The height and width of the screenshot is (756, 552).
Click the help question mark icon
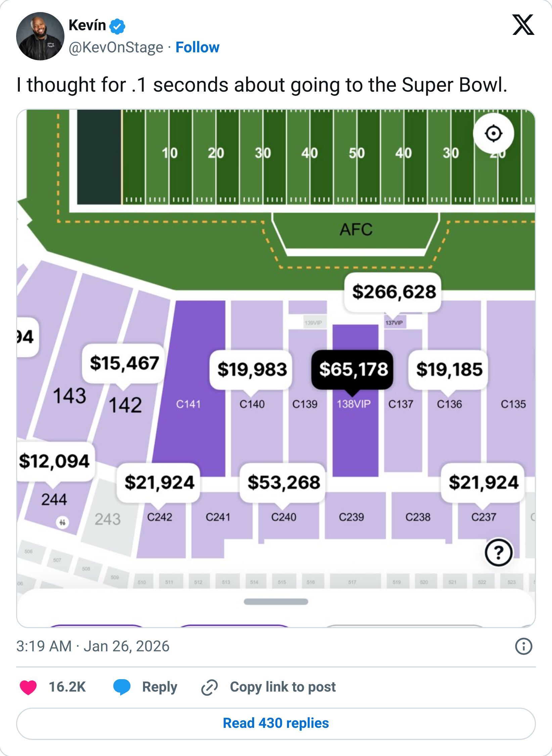coord(499,552)
